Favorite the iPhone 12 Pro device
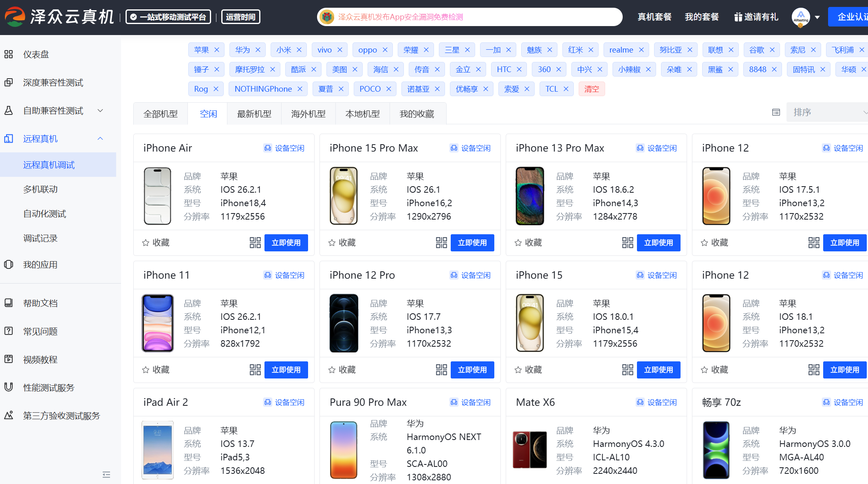The image size is (868, 484). coord(342,370)
